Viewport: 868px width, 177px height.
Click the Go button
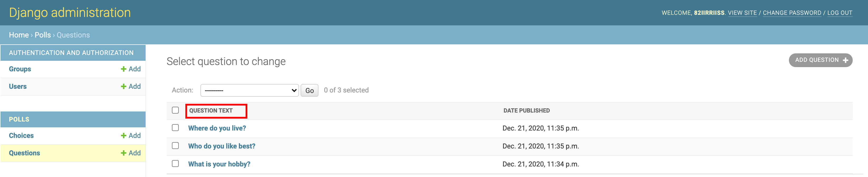pyautogui.click(x=309, y=91)
